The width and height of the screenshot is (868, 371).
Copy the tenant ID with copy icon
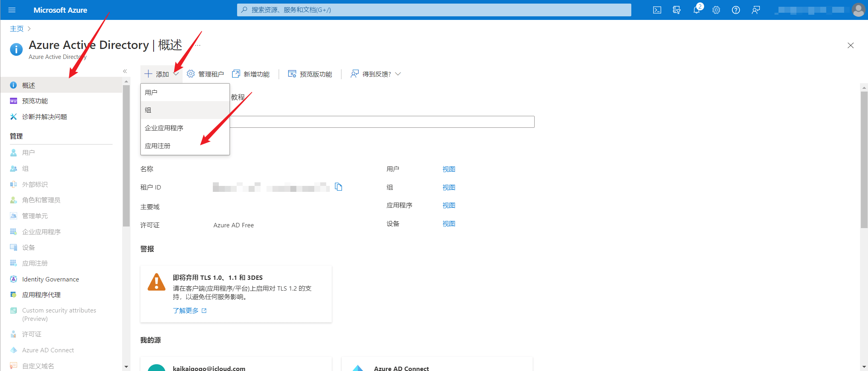coord(339,187)
